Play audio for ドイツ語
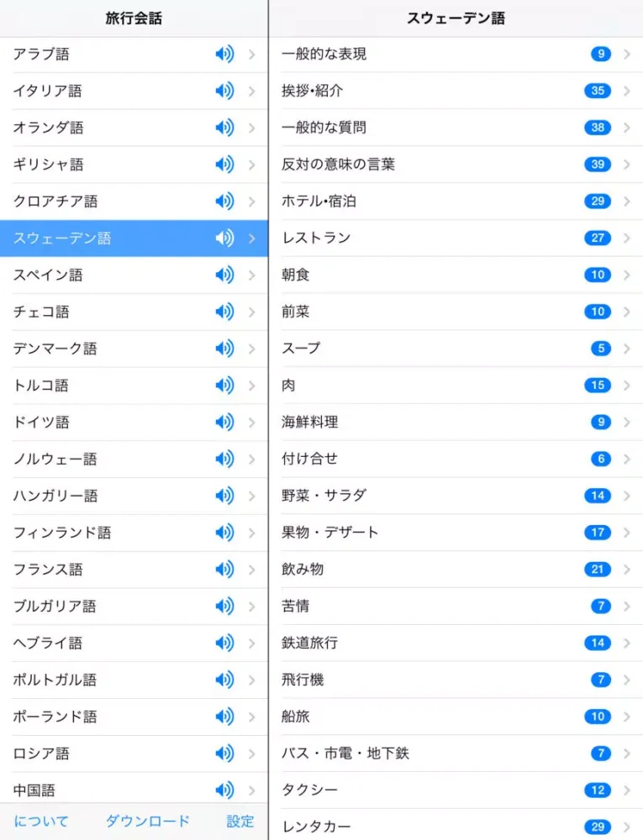Screen dimensions: 643x840 (x=224, y=423)
